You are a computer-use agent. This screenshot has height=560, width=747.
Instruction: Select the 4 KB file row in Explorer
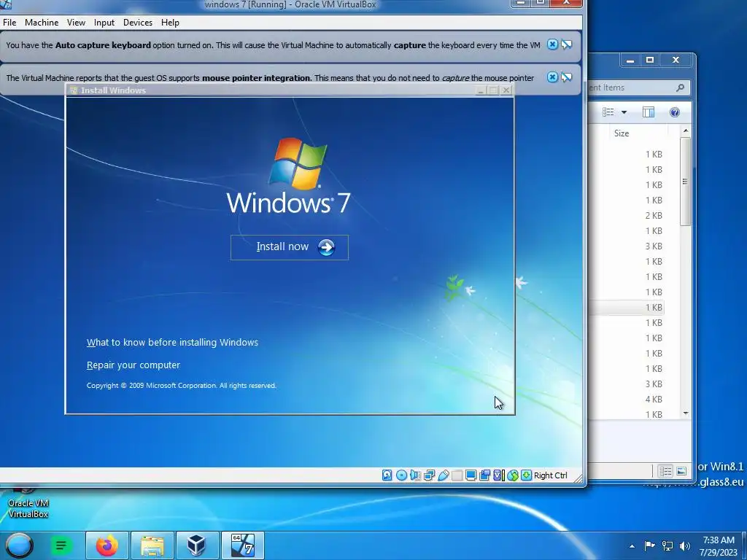coord(626,400)
